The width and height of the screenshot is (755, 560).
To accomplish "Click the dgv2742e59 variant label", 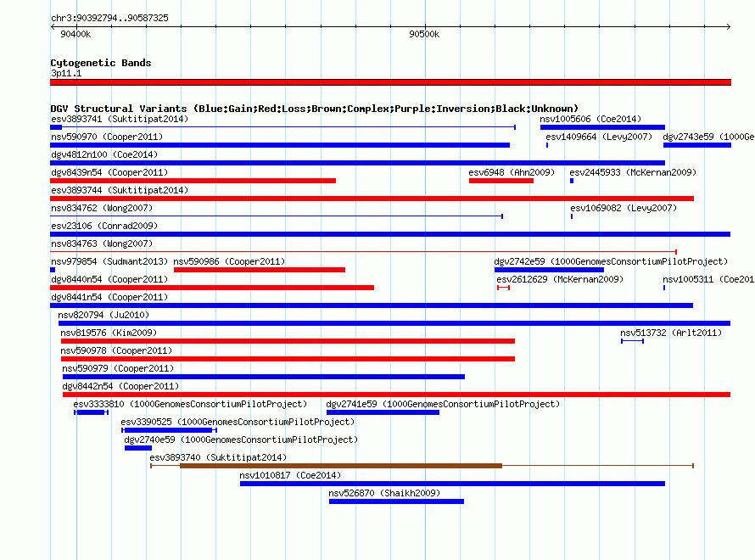I will coord(611,261).
